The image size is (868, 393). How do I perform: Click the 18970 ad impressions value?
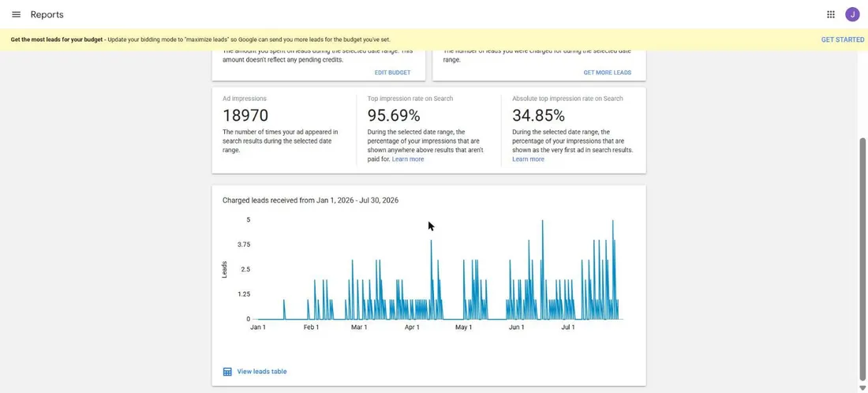click(x=245, y=116)
